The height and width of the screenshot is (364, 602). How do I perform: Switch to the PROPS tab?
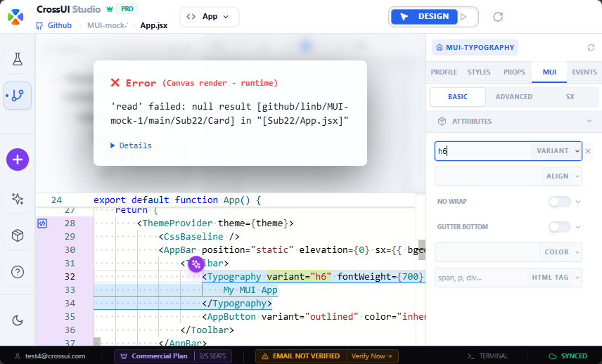point(514,72)
